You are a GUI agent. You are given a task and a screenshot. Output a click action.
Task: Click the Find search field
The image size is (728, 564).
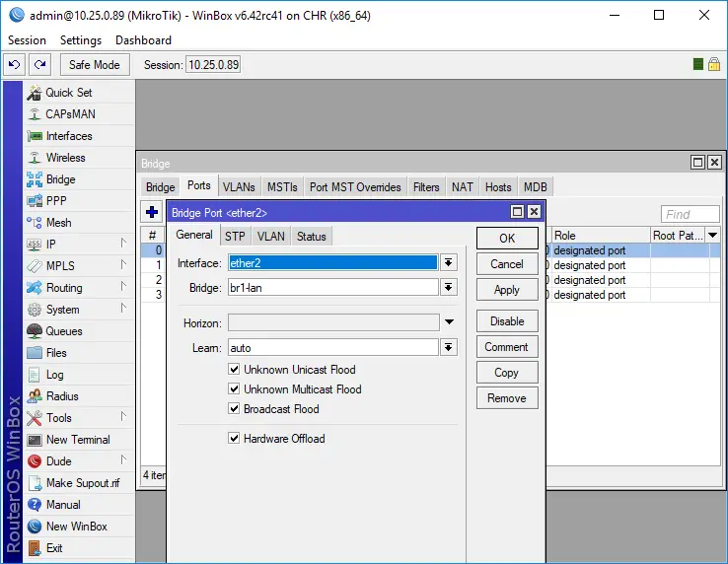tap(690, 215)
